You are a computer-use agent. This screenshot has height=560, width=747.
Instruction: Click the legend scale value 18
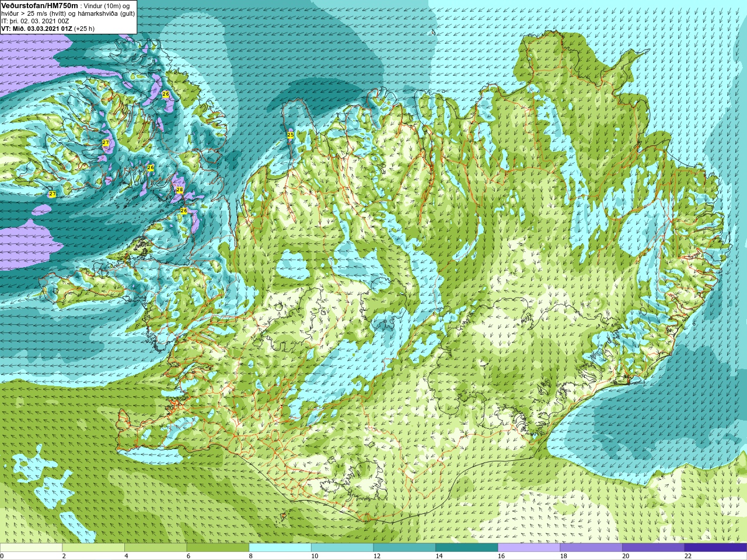click(x=564, y=556)
